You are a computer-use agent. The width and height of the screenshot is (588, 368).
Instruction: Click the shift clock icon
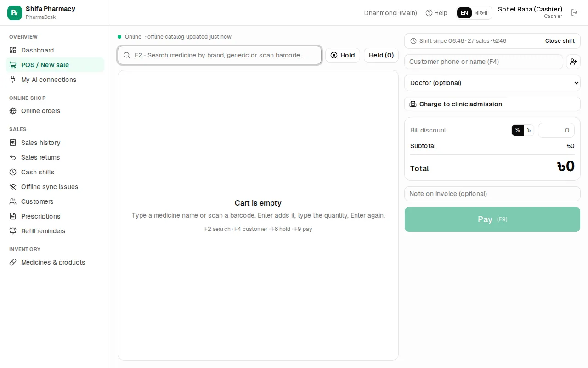point(413,41)
